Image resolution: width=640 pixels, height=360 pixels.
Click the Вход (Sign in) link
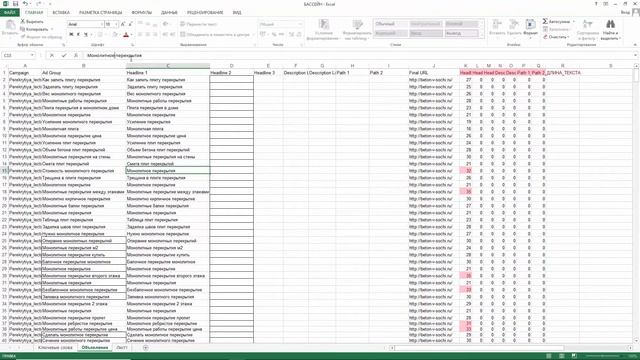coord(625,13)
